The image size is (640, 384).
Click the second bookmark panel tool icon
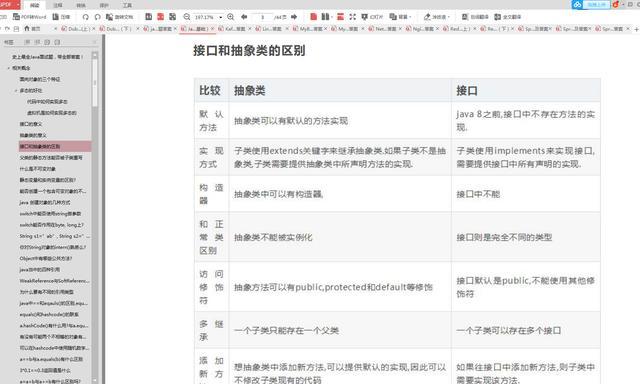(37, 42)
